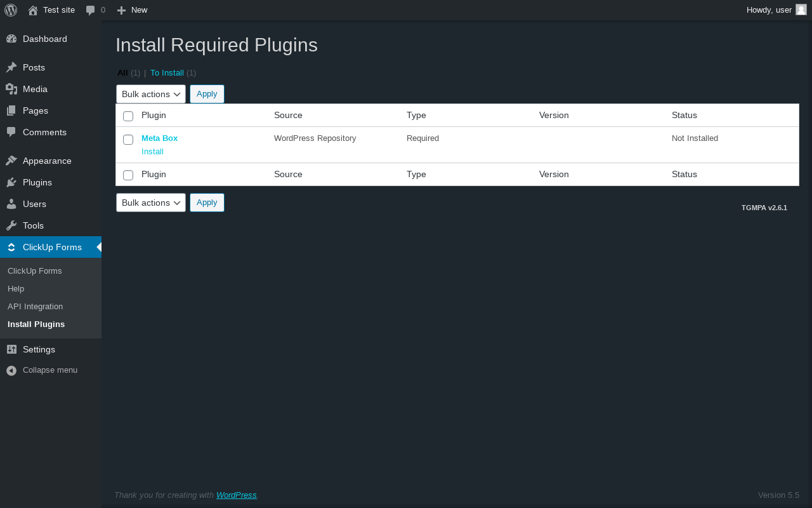812x508 pixels.
Task: Click the Tools wrench icon
Action: click(x=11, y=225)
